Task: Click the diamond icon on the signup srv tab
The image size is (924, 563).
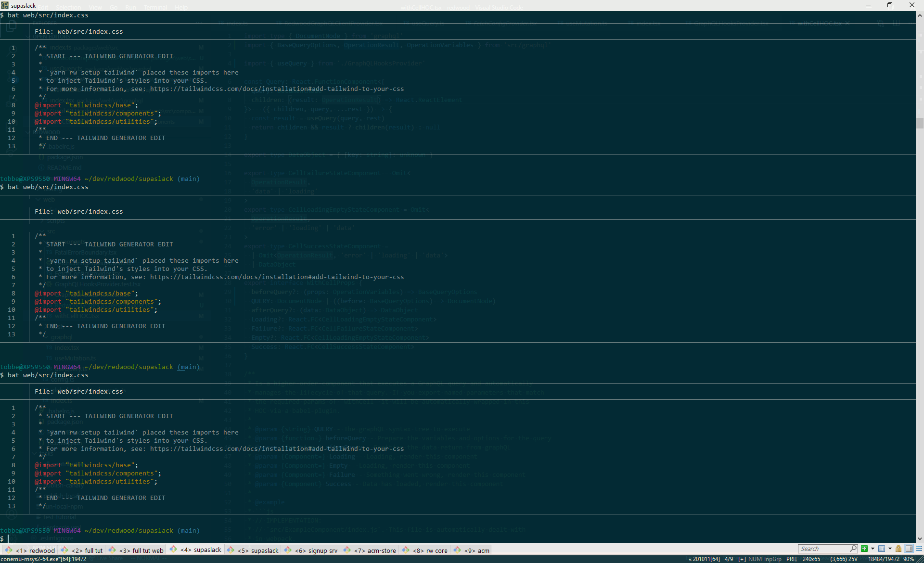Action: click(288, 550)
